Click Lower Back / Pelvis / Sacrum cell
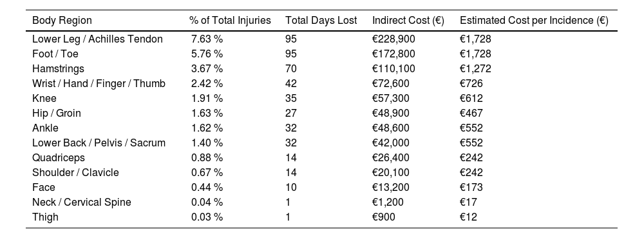 point(99,143)
